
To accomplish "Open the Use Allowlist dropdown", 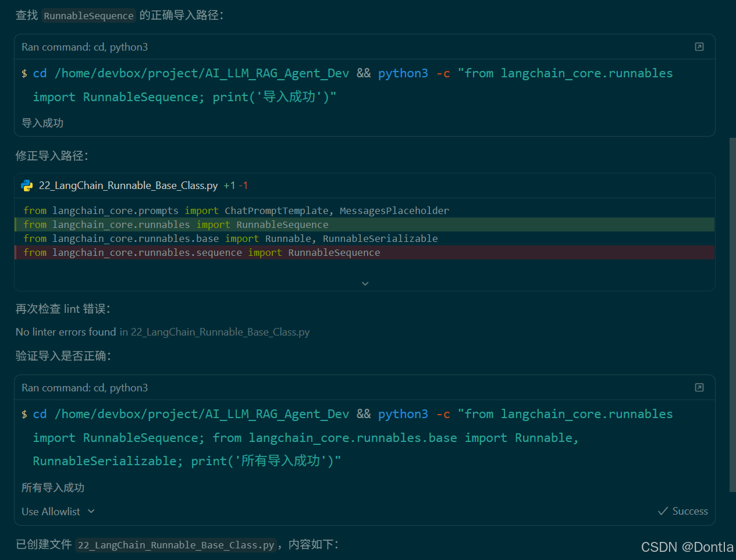I will point(58,512).
